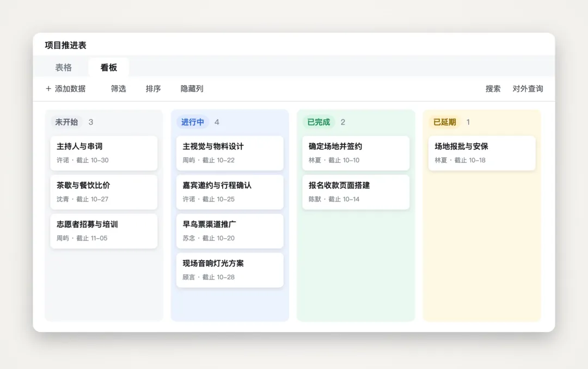
Task: Click the text 顾言 · 截止 10-28
Action: [x=209, y=277]
